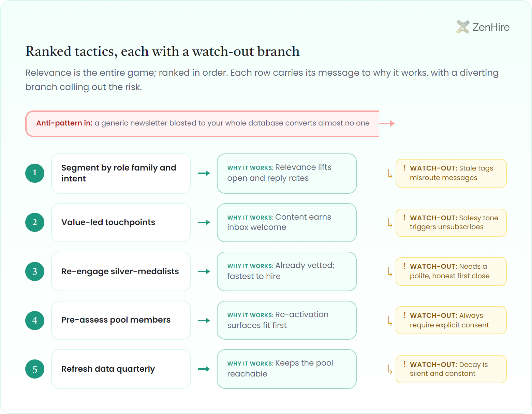Image resolution: width=532 pixels, height=414 pixels.
Task: Click the exclamation icon in Salesy tone watch-out
Action: tap(404, 218)
